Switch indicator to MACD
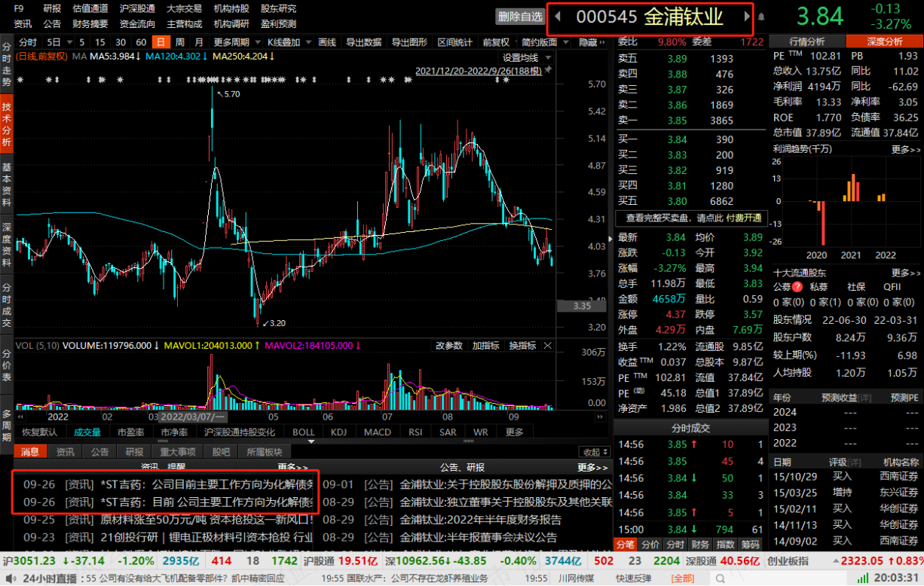This screenshot has width=924, height=586. [x=378, y=432]
